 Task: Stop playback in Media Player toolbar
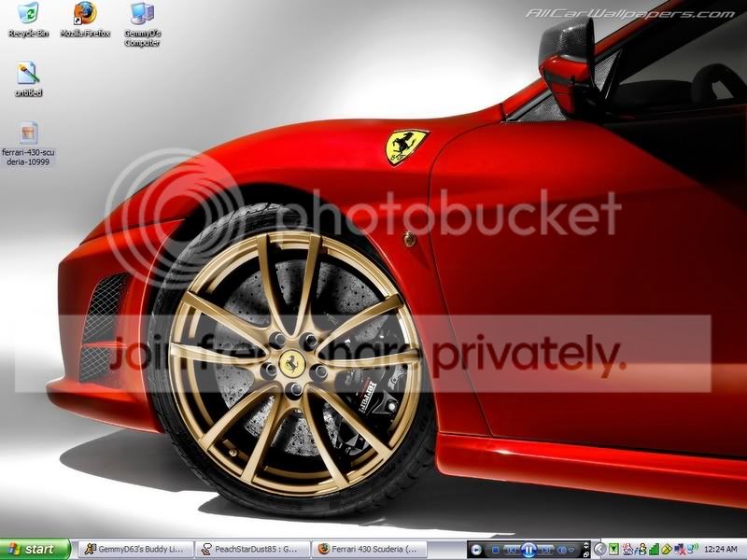point(496,550)
